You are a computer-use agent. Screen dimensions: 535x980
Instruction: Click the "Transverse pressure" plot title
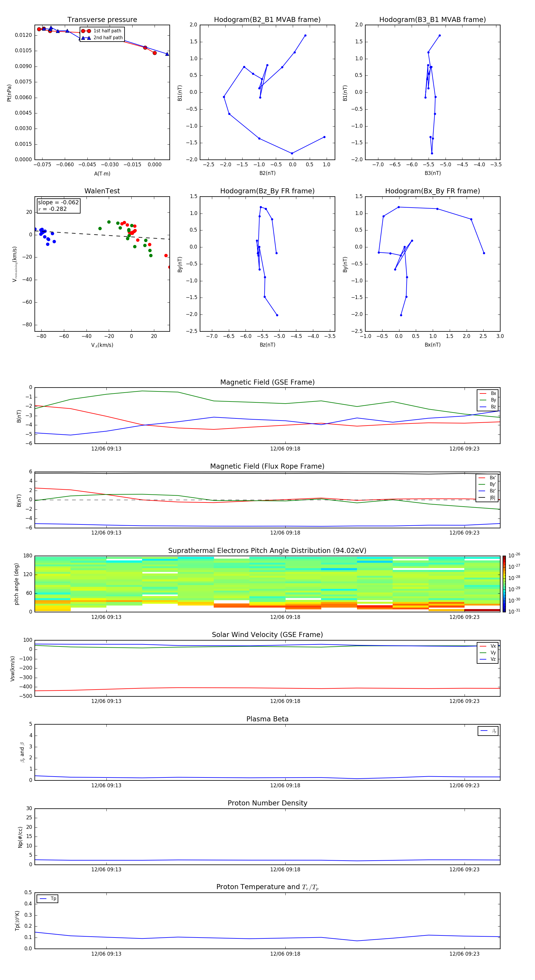pos(102,20)
